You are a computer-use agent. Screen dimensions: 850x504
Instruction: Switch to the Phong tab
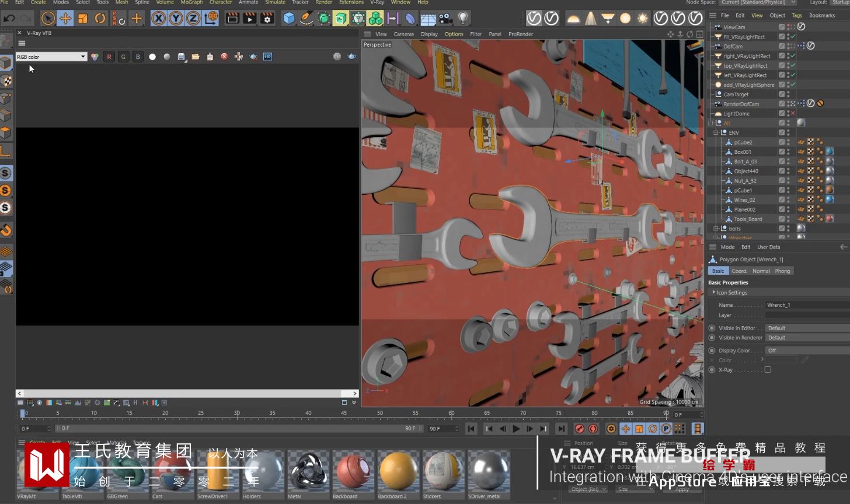tap(782, 271)
